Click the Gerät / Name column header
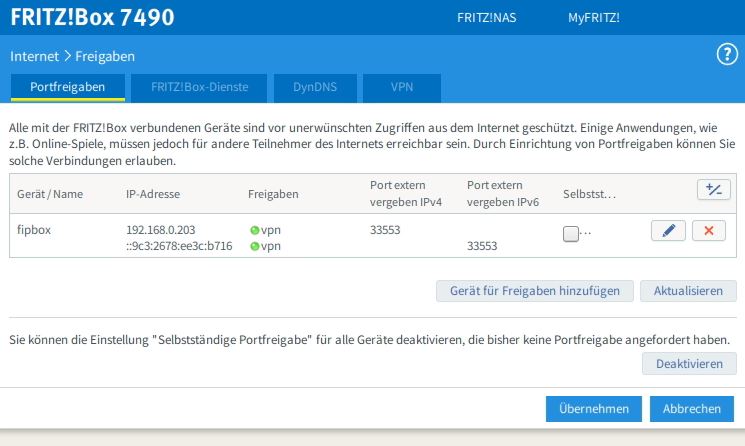745x446 pixels. [x=47, y=193]
